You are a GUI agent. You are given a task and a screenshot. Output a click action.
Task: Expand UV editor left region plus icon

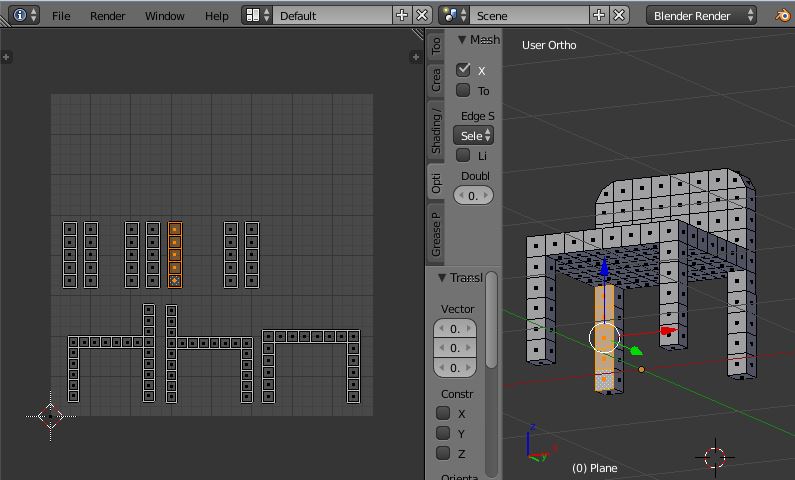(6, 57)
